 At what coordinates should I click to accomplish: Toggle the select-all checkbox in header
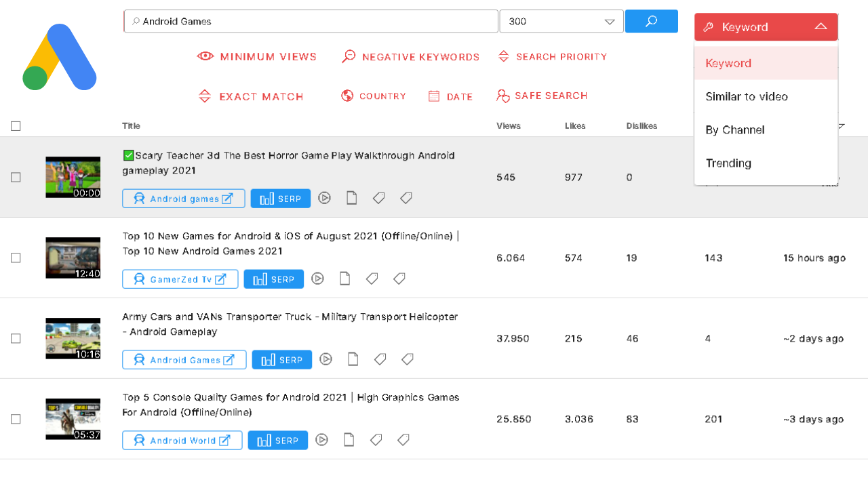[16, 126]
